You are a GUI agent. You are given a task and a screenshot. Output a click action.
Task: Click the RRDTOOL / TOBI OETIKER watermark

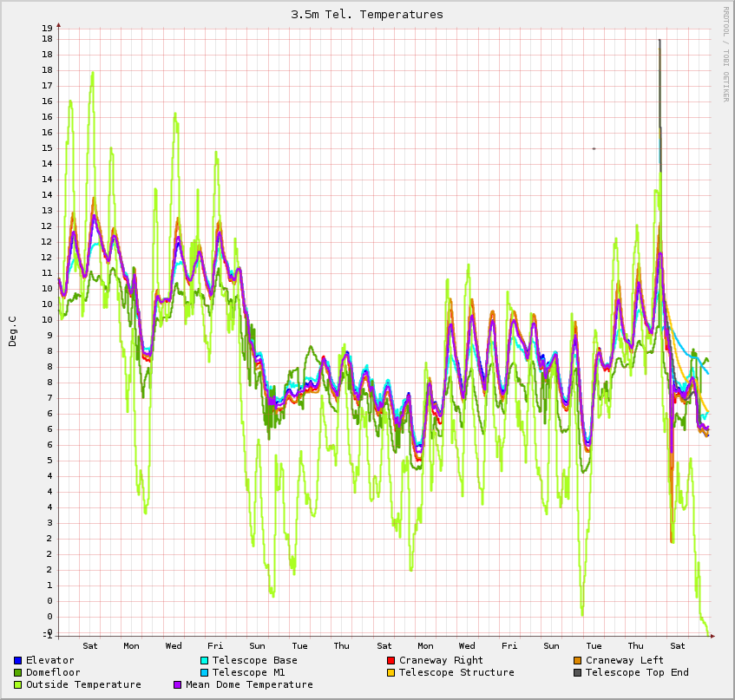coord(725,54)
